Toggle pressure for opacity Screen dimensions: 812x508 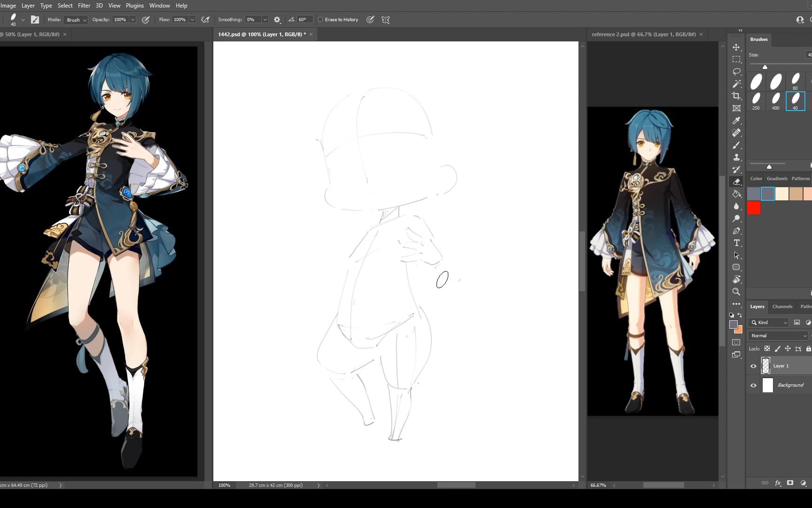pos(146,20)
